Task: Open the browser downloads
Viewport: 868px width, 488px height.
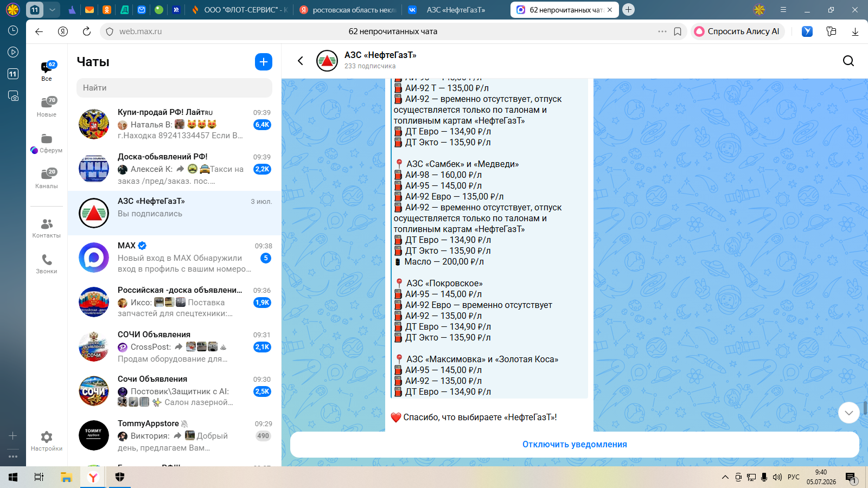Action: point(855,31)
